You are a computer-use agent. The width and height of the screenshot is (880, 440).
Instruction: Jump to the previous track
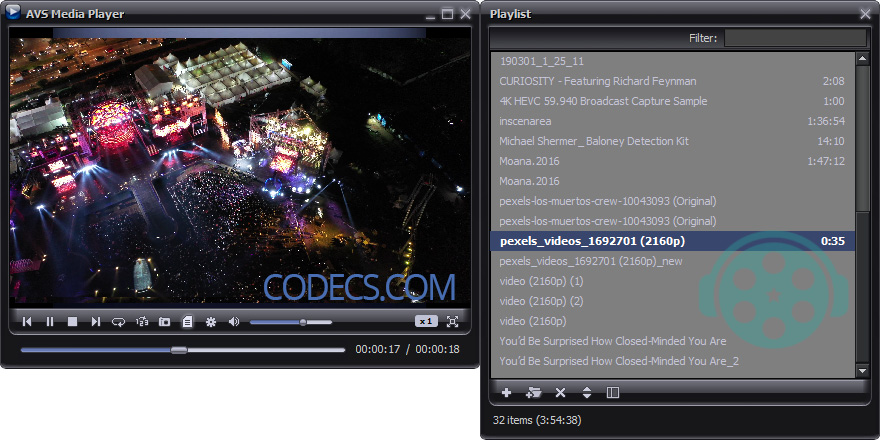point(27,322)
